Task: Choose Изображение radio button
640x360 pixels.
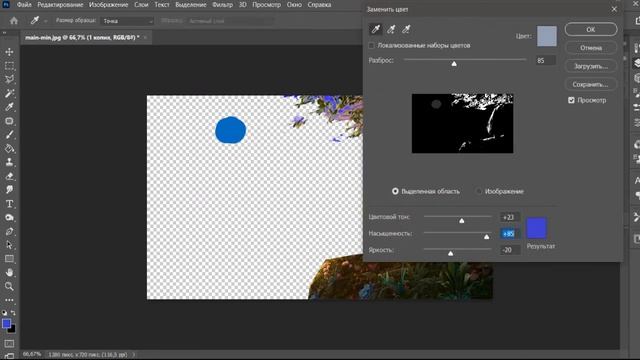Action: point(478,191)
